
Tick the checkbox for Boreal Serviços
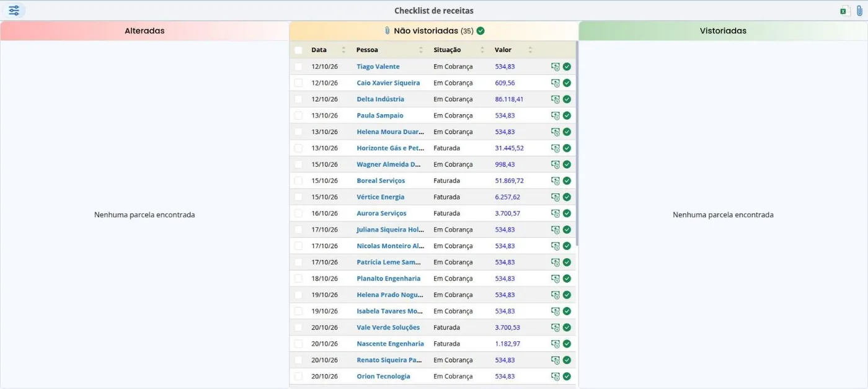(299, 181)
